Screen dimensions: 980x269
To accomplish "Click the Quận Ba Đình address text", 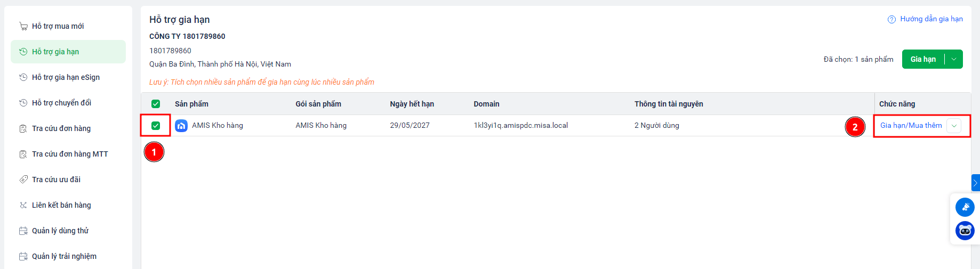I will (220, 64).
